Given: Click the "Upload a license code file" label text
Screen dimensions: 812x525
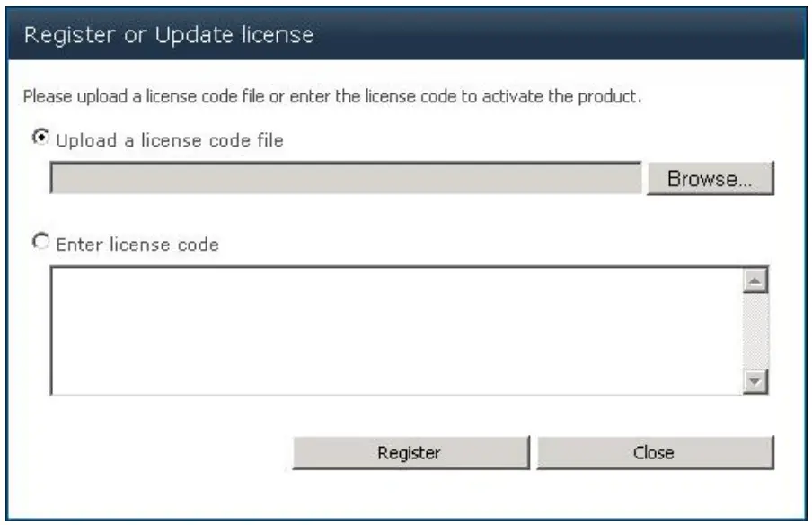Looking at the screenshot, I should click(x=170, y=139).
